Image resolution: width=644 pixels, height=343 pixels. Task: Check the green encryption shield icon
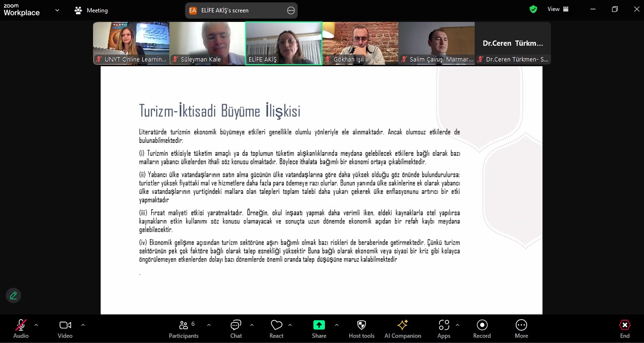[533, 9]
